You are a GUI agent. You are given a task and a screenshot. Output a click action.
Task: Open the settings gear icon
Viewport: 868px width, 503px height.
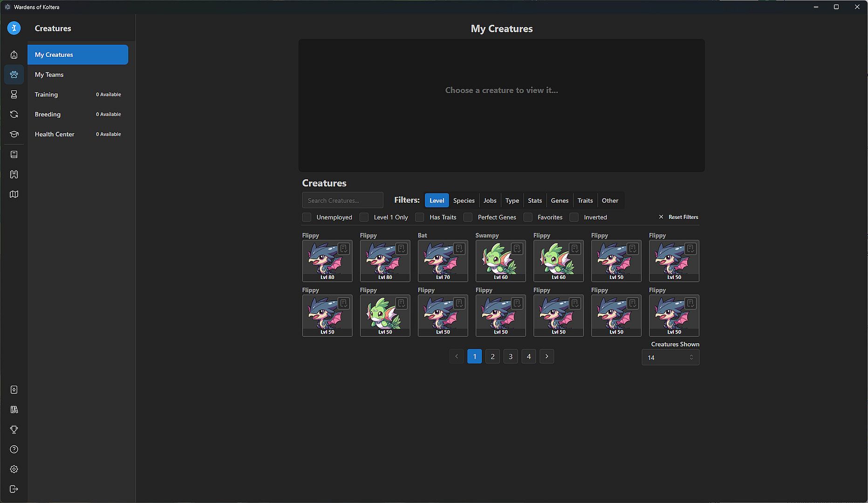pyautogui.click(x=14, y=469)
